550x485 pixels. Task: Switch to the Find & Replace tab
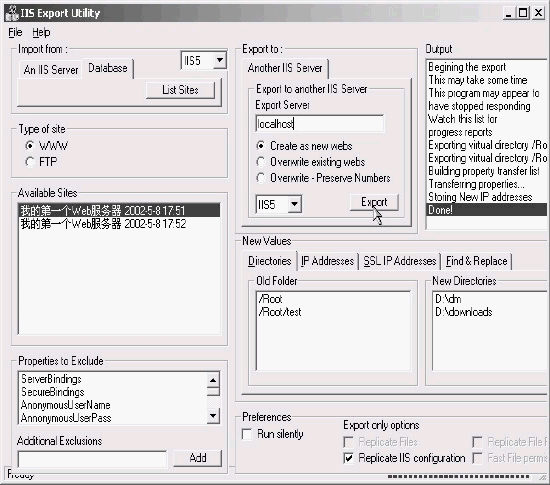click(x=476, y=261)
